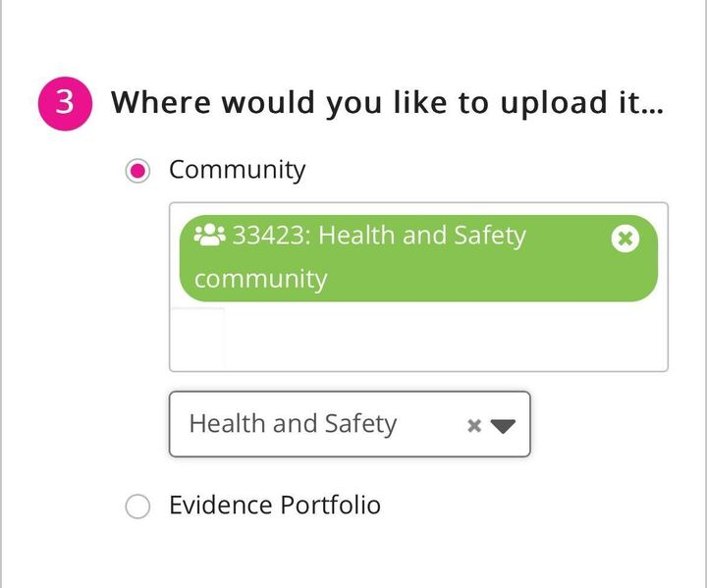Image resolution: width=707 pixels, height=588 pixels.
Task: Click the bottom border of community tag box
Action: point(418,371)
